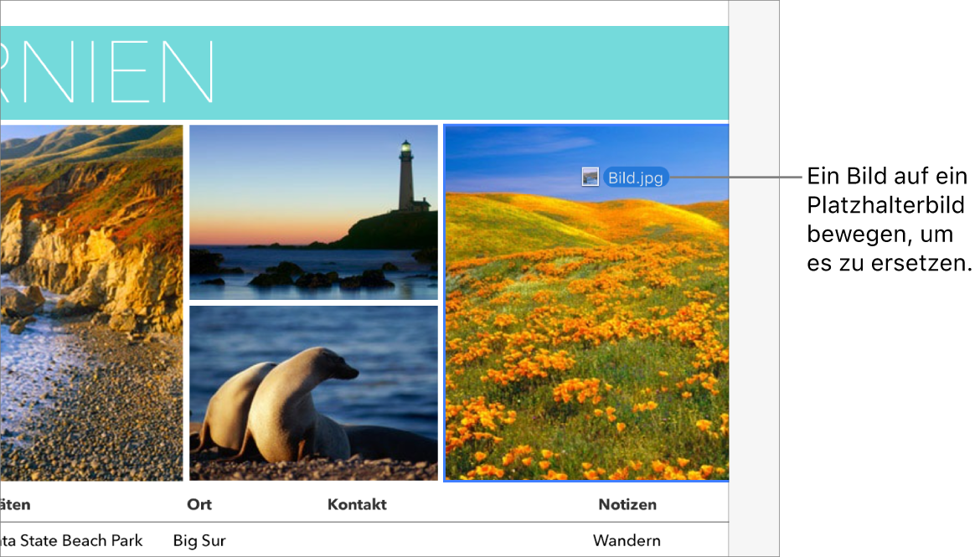Click the Notizen column header
The height and width of the screenshot is (557, 980).
point(627,504)
